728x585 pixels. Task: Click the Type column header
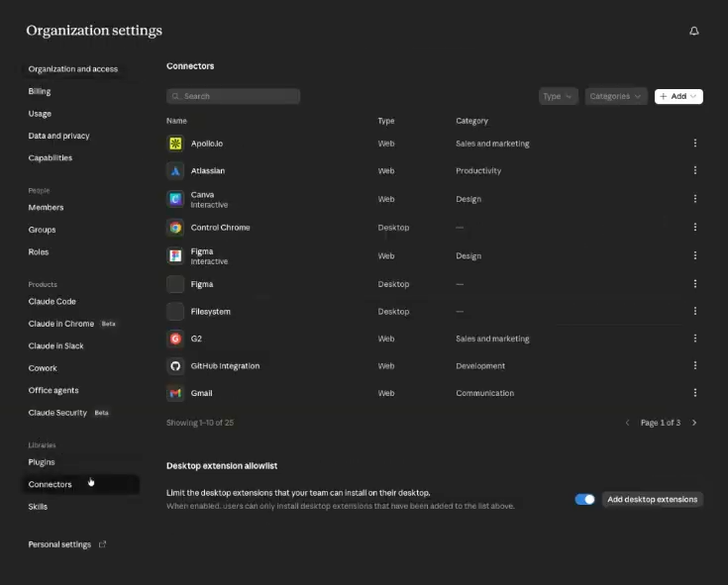[386, 121]
